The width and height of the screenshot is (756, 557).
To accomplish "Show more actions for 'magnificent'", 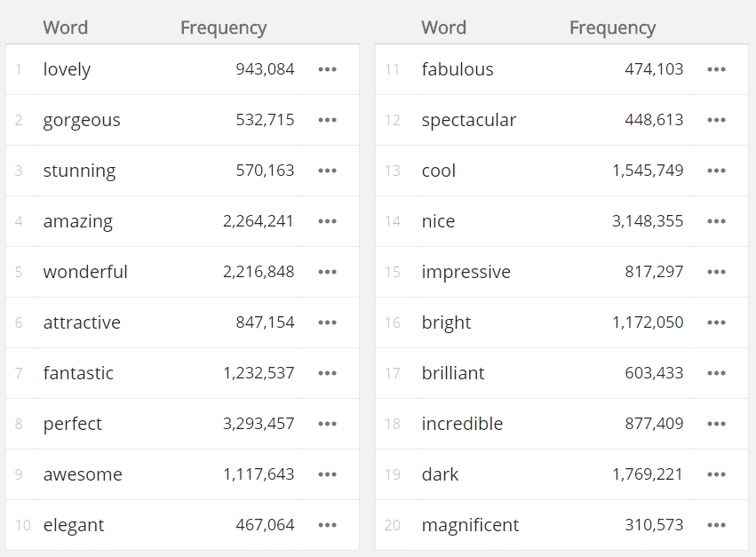I will pyautogui.click(x=716, y=525).
